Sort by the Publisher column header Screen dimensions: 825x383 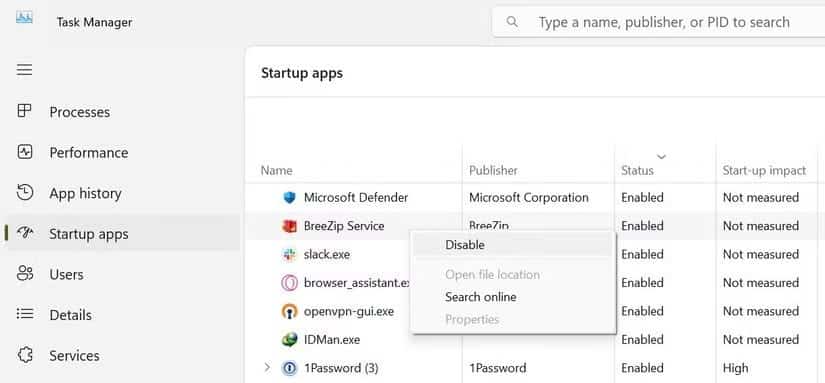[493, 170]
